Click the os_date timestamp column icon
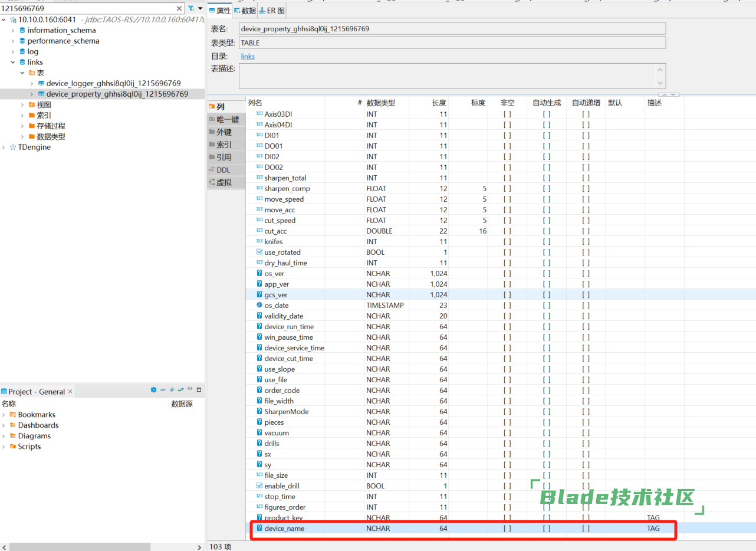 click(259, 306)
